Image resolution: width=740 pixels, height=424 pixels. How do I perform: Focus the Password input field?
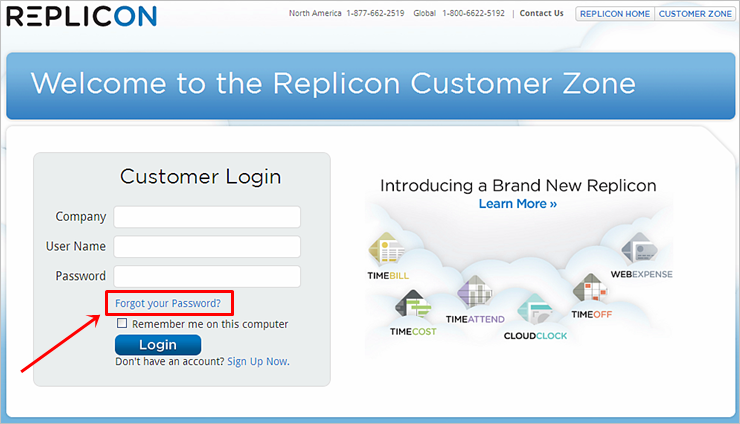click(207, 276)
